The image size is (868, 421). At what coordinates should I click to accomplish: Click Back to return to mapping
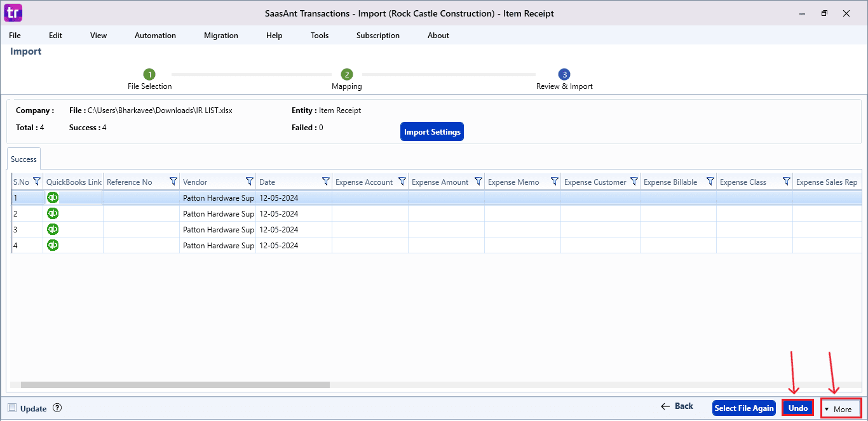tap(677, 406)
